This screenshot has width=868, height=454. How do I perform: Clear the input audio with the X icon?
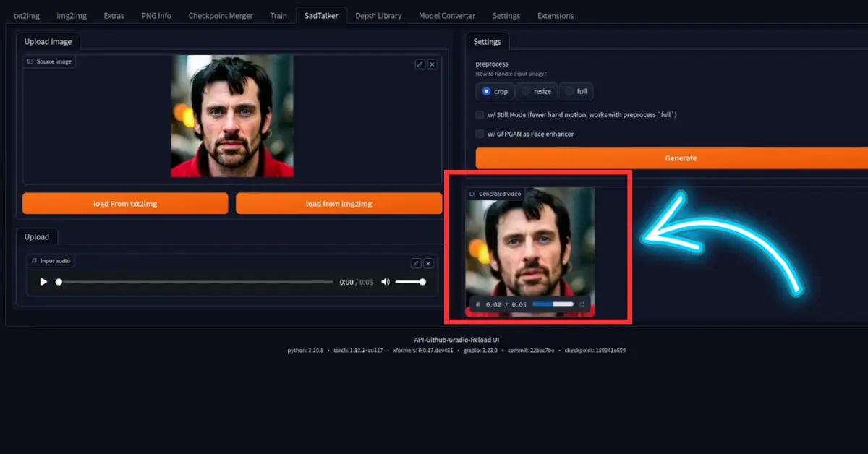[428, 263]
